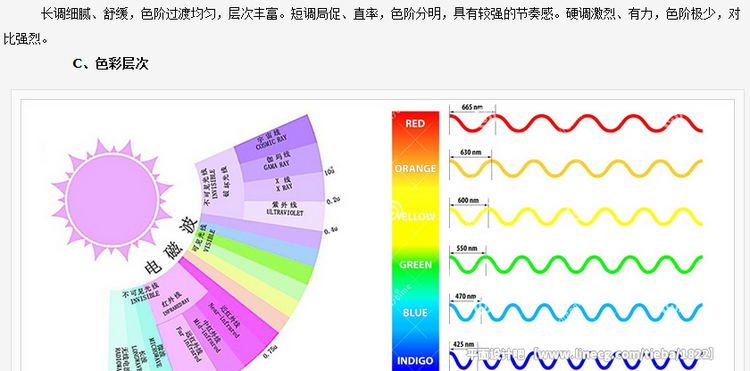This screenshot has height=371, width=750.
Task: Click the "GREEN" label on the spectrum bar
Action: (415, 264)
